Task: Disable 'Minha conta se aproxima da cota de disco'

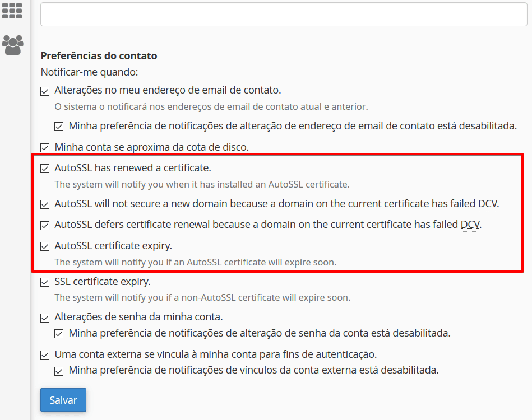Action: (x=45, y=147)
